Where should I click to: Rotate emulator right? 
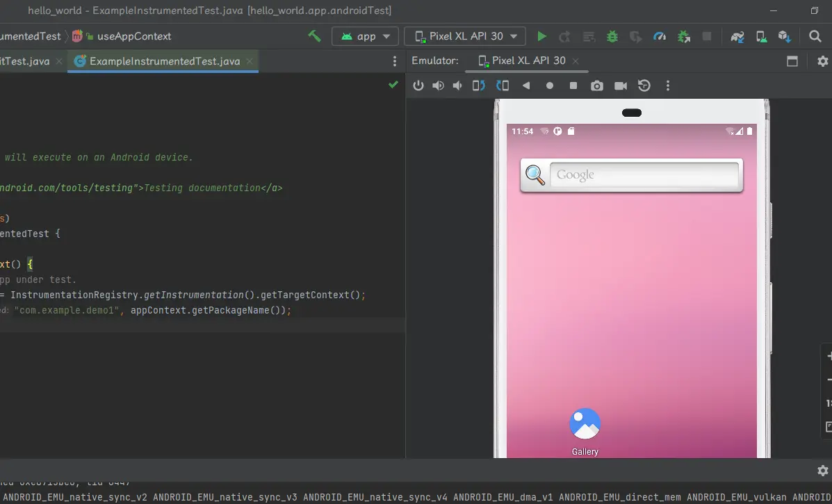(x=503, y=86)
